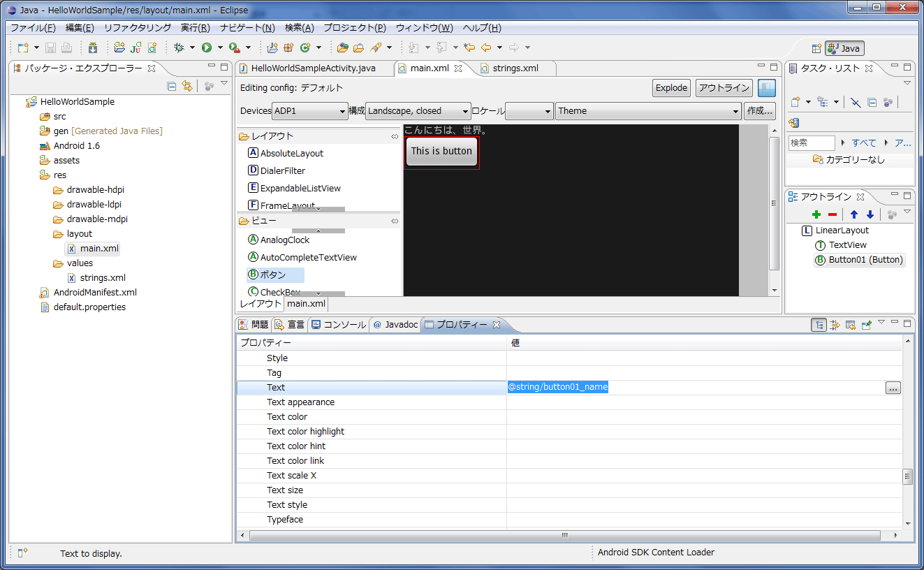924x570 pixels.
Task: Collapse all in Package Explorer
Action: pos(172,86)
